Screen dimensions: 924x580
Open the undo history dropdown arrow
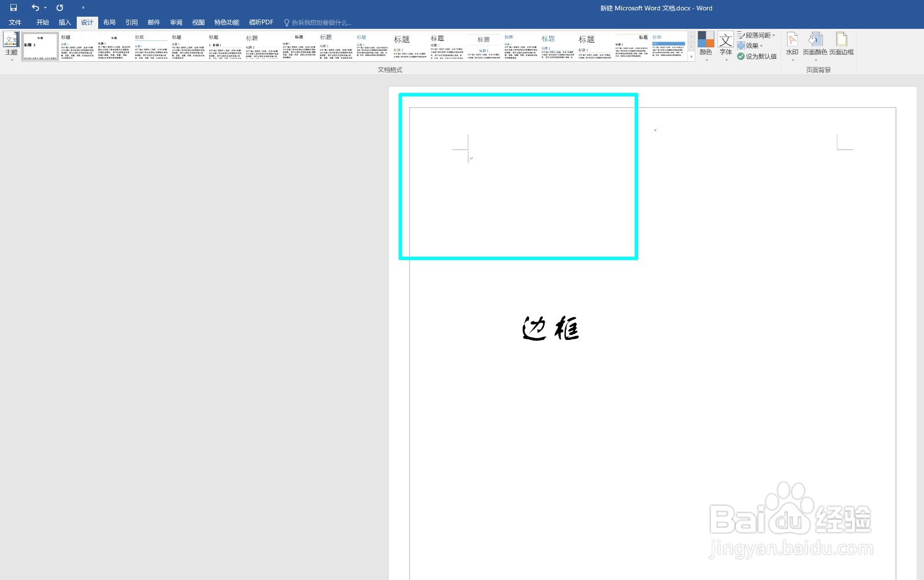click(45, 8)
